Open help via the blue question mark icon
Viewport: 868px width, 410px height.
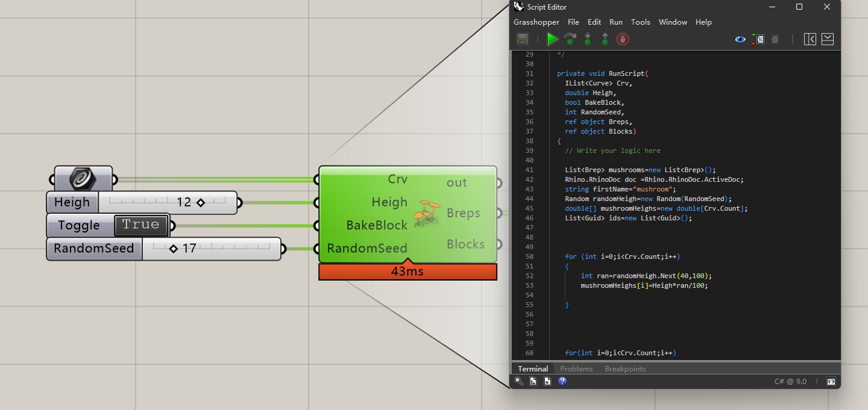(x=562, y=381)
